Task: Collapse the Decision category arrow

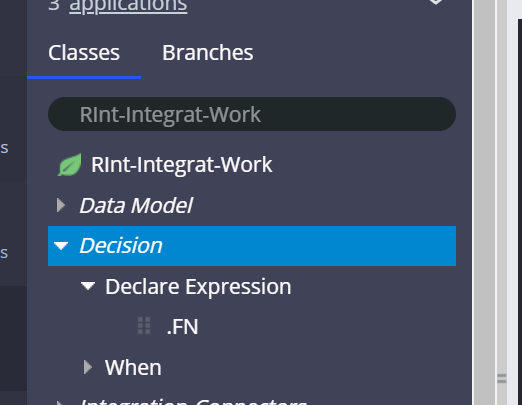Action: point(61,246)
